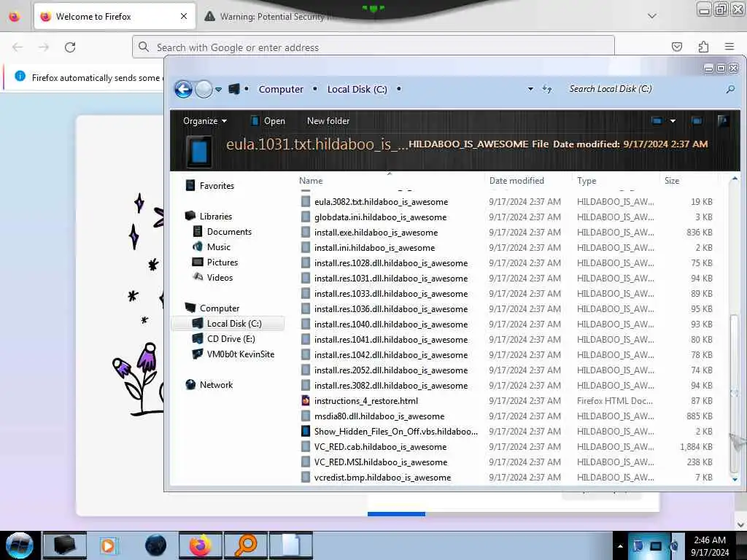
Task: Click the Firefox reload button
Action: (70, 47)
